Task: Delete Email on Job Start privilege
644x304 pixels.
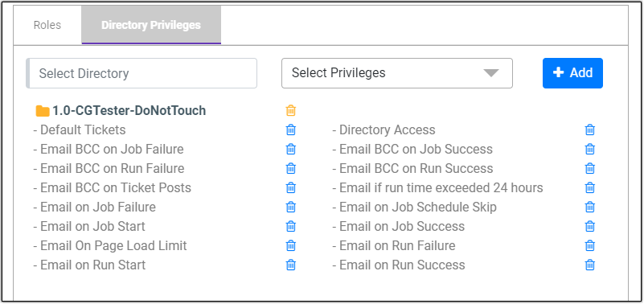Action: [x=291, y=226]
